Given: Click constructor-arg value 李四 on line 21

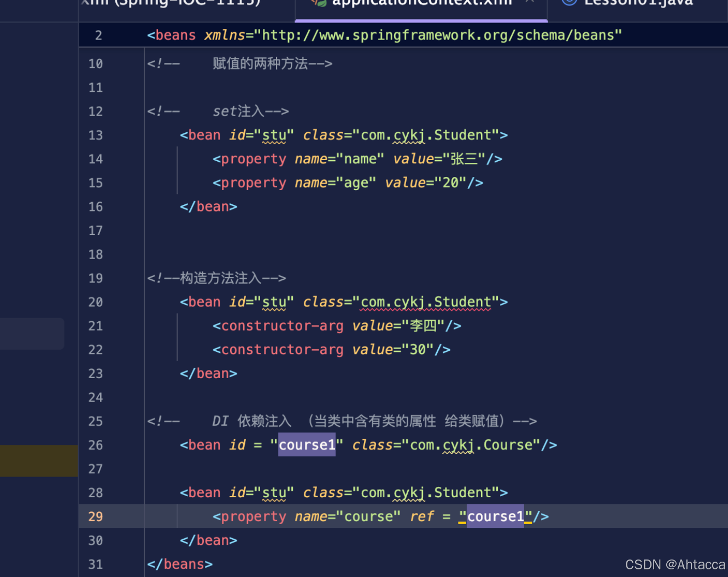Looking at the screenshot, I should tap(424, 326).
